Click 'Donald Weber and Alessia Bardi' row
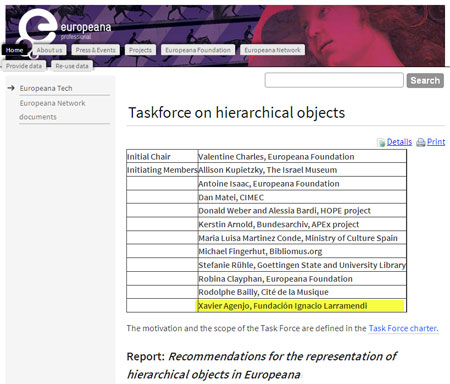450x384 pixels. [x=302, y=211]
